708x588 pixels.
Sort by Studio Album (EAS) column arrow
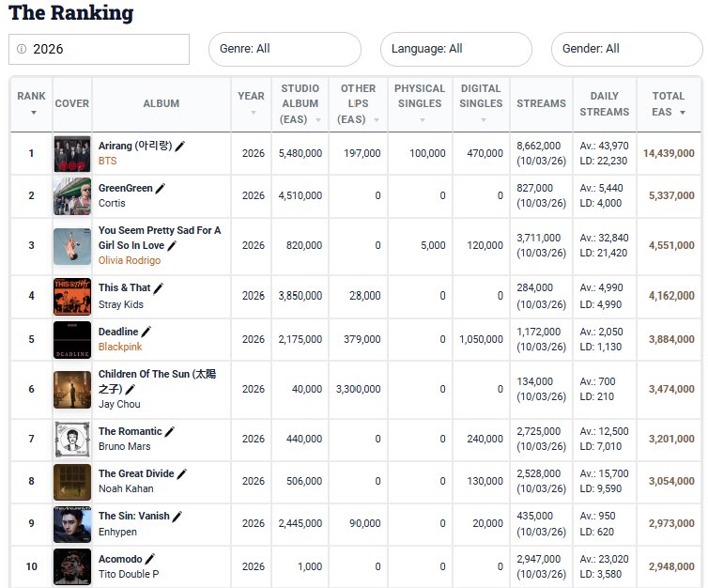(318, 120)
